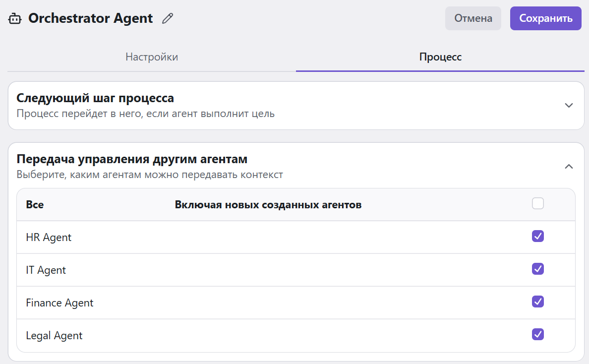Viewport: 589px width, 364px height.
Task: Uncheck the HR Agent checkbox
Action: coord(538,236)
